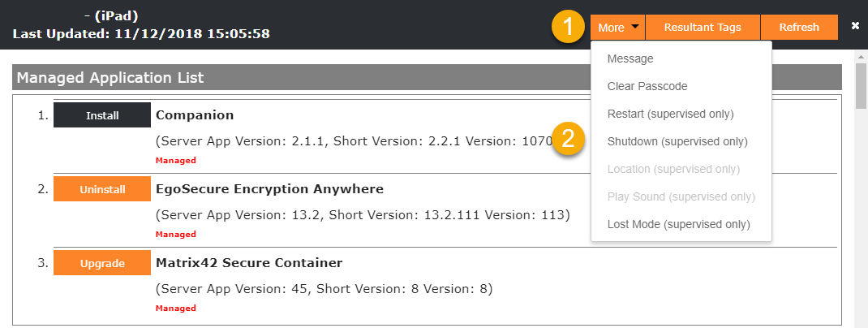This screenshot has width=868, height=328.
Task: Click the vertical scrollbar thumb
Action: 862,86
